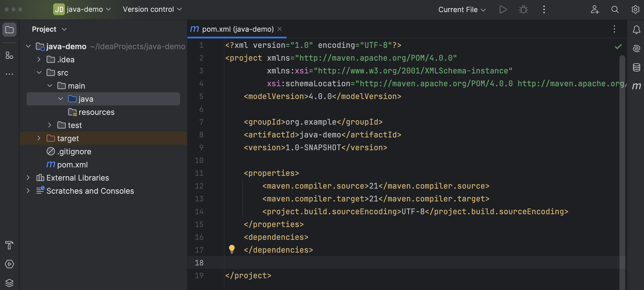Screen dimensions: 644x290
Task: Expand External Libraries node
Action: click(28, 178)
